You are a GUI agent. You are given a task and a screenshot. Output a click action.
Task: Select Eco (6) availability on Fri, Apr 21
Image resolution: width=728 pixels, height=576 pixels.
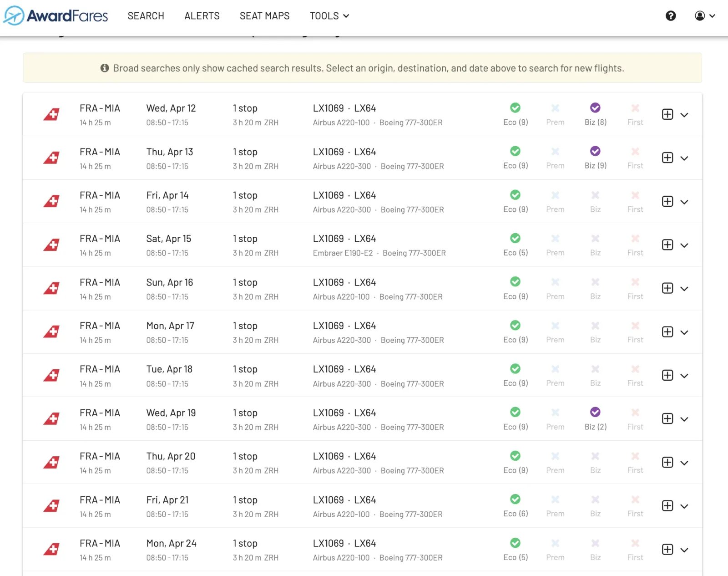[516, 506]
